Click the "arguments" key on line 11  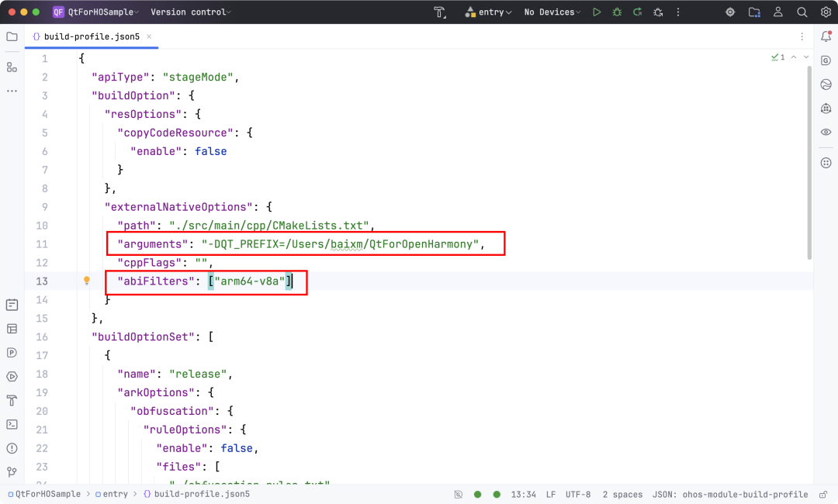[152, 244]
